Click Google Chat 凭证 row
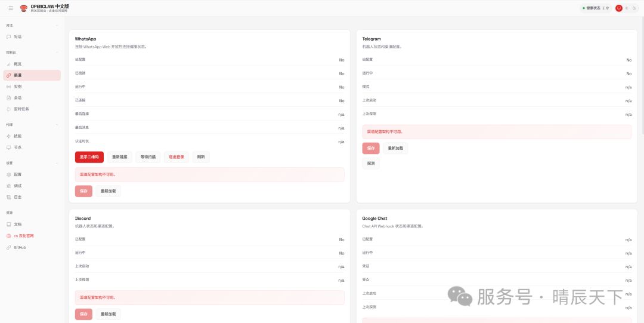This screenshot has width=644, height=323. [497, 266]
